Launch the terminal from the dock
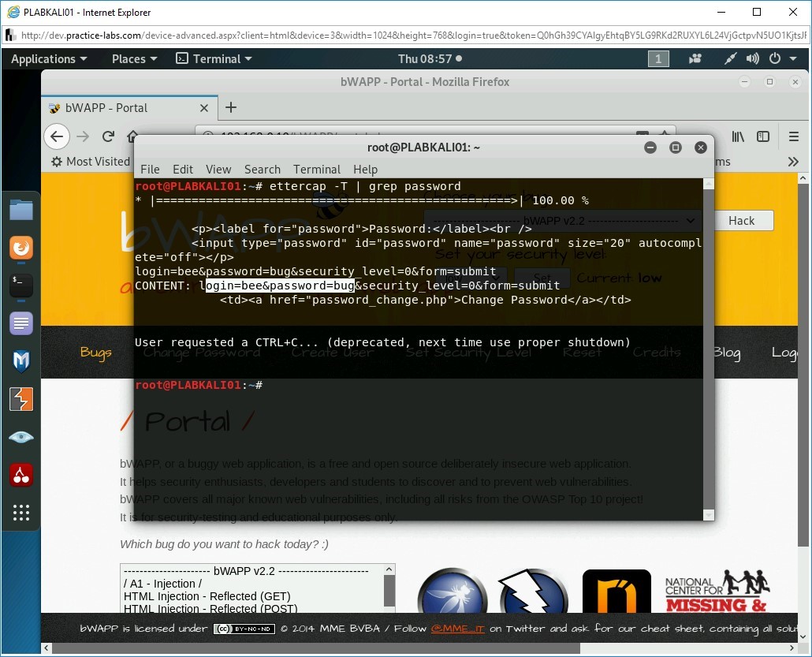 pos(21,286)
